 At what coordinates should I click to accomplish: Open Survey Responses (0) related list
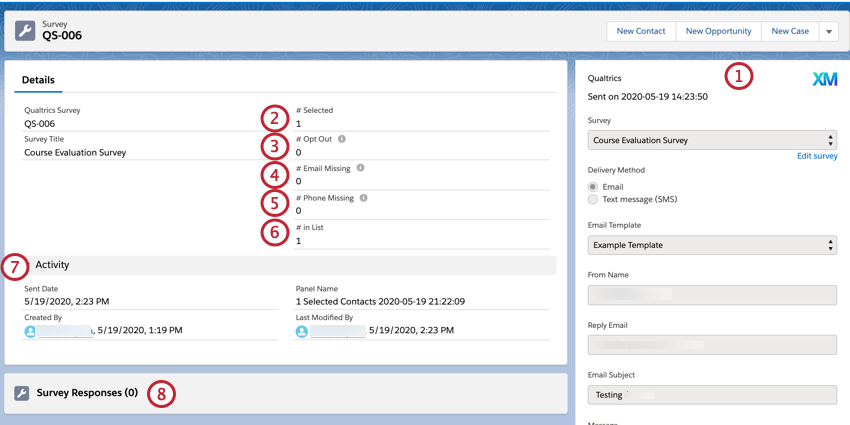pos(87,393)
